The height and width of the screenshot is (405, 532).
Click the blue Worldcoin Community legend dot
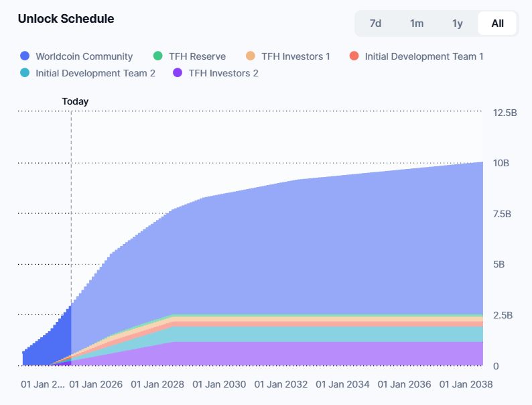(25, 56)
